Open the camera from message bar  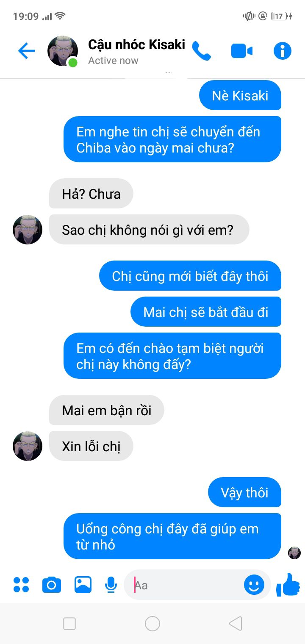(52, 585)
